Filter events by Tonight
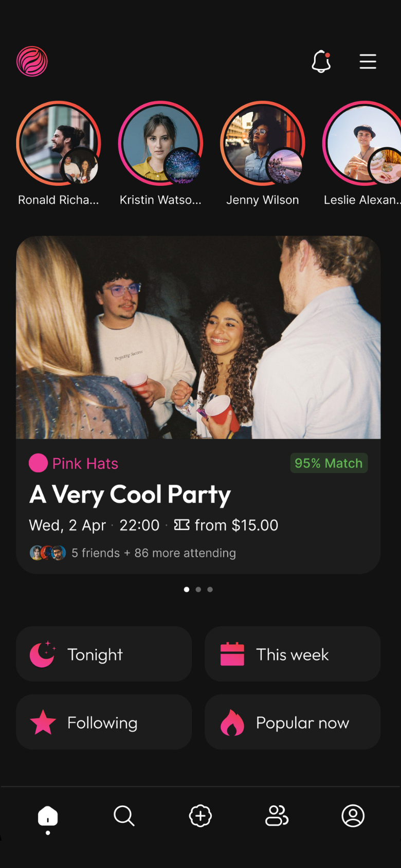Image resolution: width=401 pixels, height=868 pixels. pyautogui.click(x=104, y=654)
